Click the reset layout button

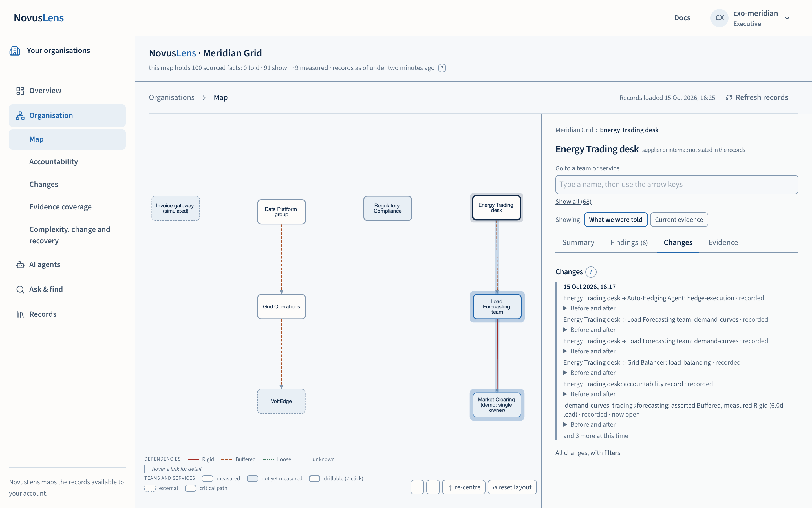coord(512,487)
